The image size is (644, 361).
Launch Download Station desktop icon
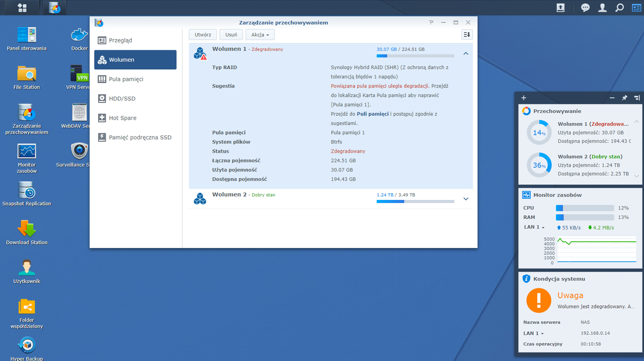27,233
